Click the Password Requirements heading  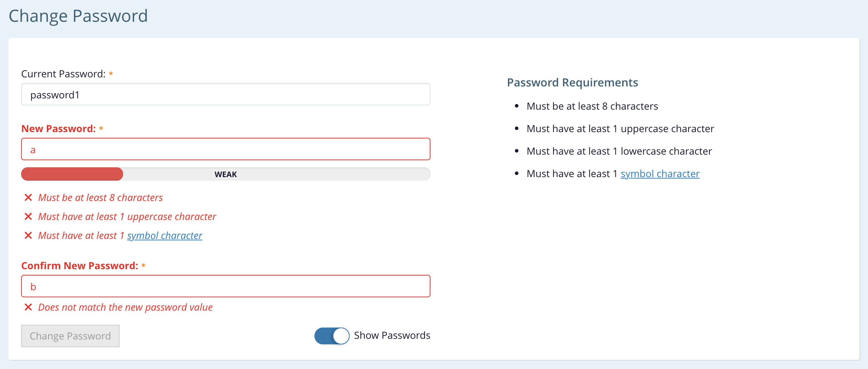tap(572, 82)
